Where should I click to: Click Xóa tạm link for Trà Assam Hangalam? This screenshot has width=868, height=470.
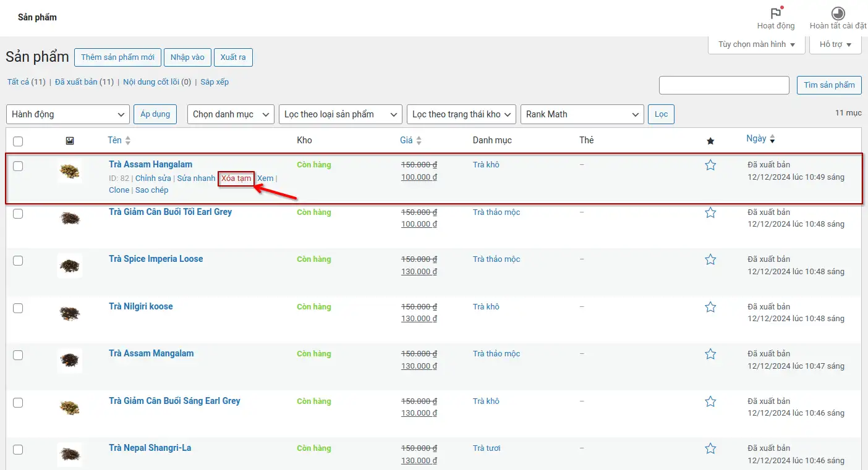[236, 178]
